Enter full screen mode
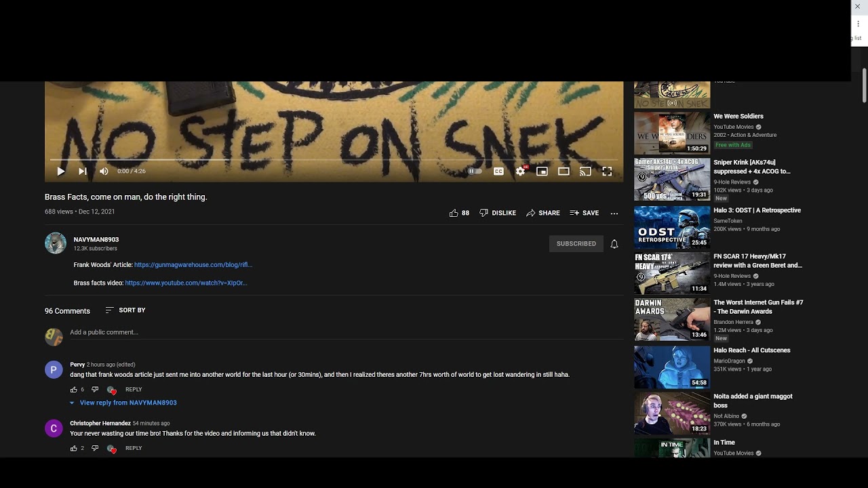Viewport: 868px width, 488px height. 607,171
